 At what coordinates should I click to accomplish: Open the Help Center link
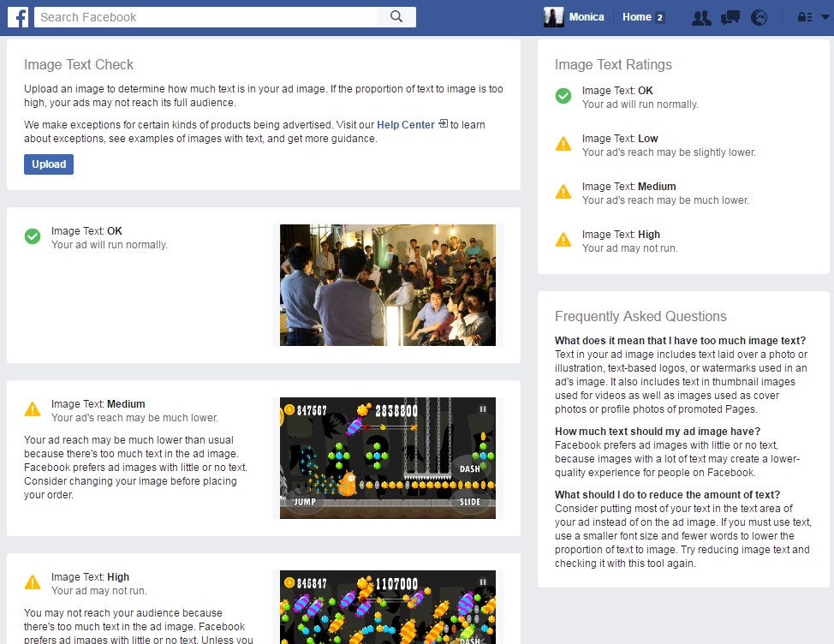[406, 124]
